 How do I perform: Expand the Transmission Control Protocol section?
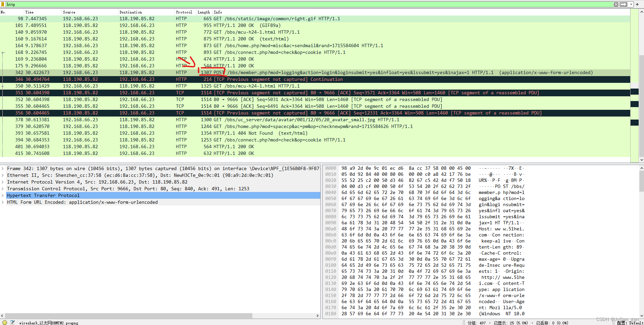point(3,189)
